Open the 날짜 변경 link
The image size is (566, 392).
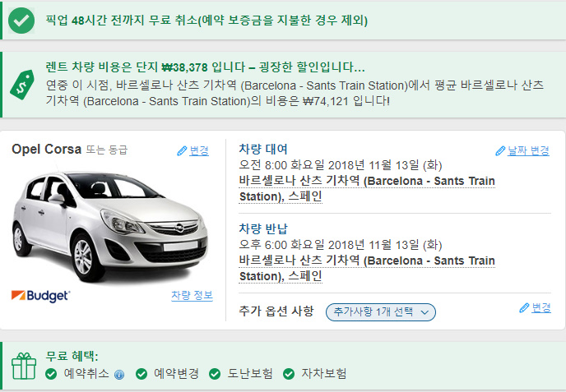528,150
